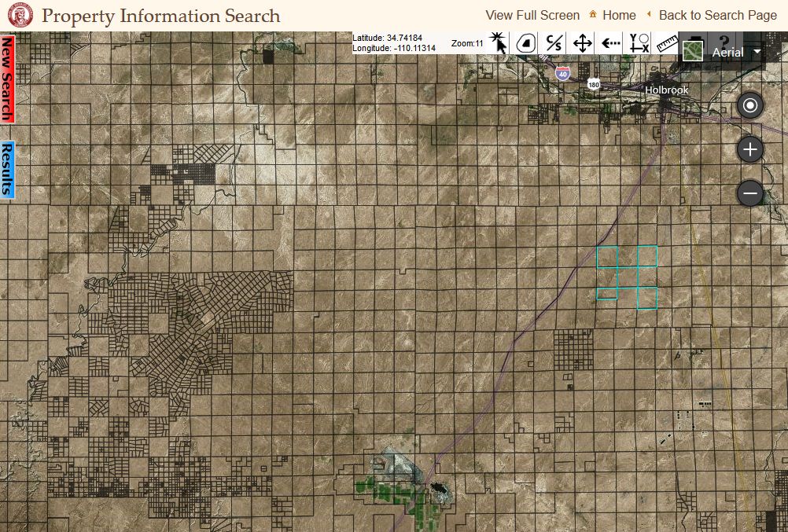The width and height of the screenshot is (788, 532).
Task: Click the Holbrook city label on map
Action: pyautogui.click(x=666, y=90)
